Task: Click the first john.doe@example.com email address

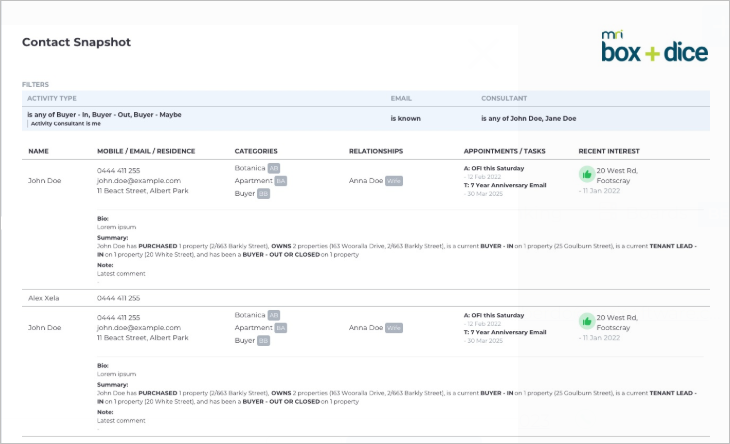Action: [139, 181]
